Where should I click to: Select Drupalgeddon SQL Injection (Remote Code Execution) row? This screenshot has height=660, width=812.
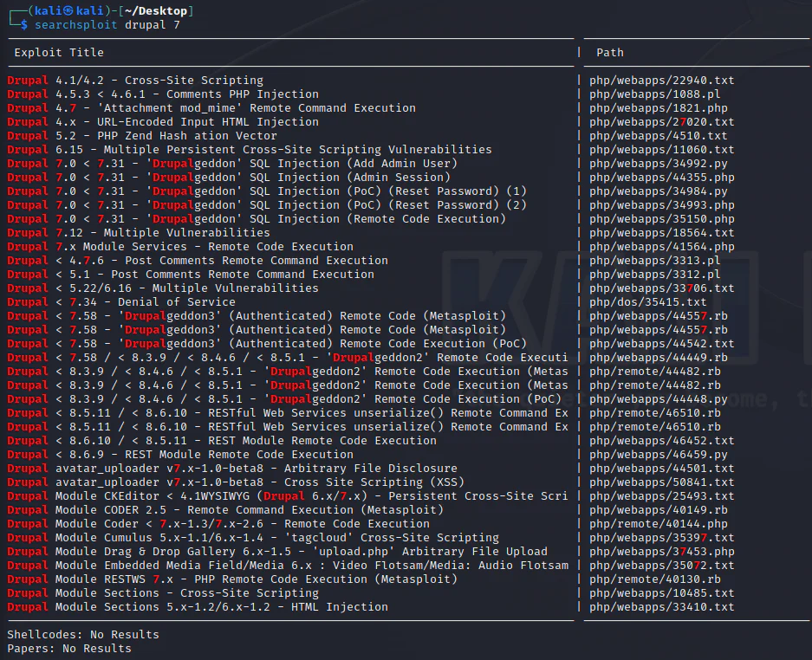coord(257,219)
